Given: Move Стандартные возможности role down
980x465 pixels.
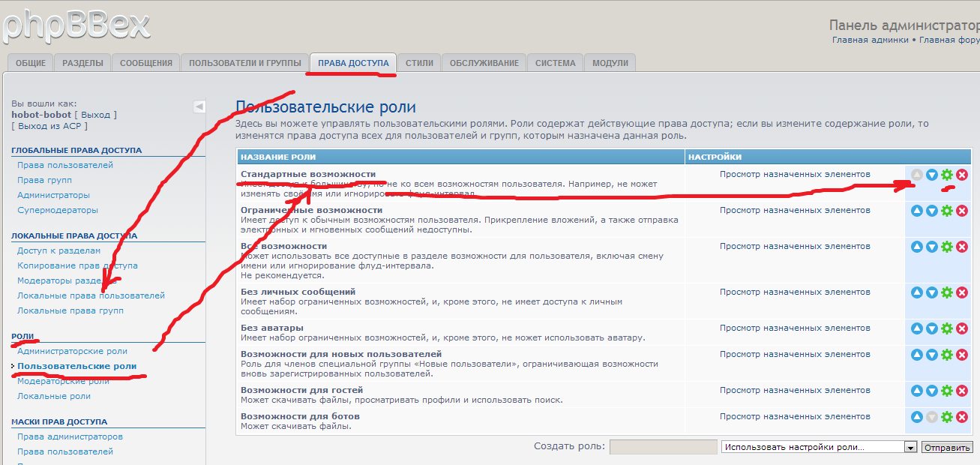Looking at the screenshot, I should [x=932, y=175].
